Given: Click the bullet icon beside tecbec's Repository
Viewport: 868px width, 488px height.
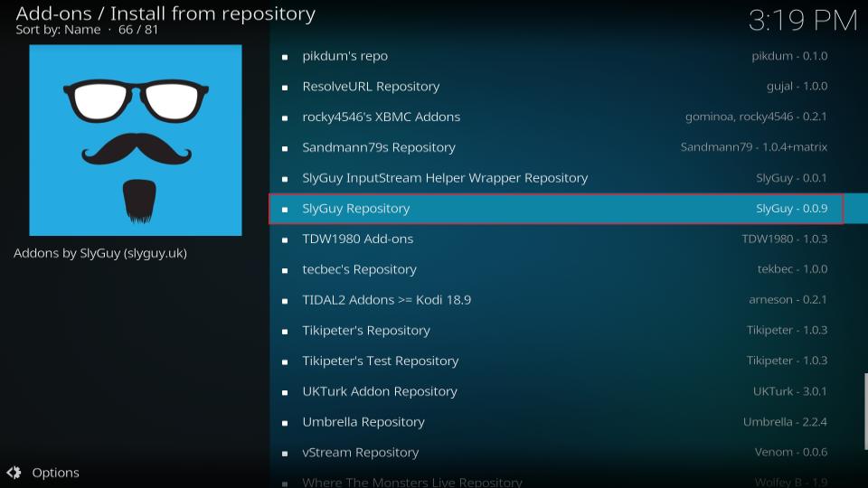Looking at the screenshot, I should click(x=285, y=270).
